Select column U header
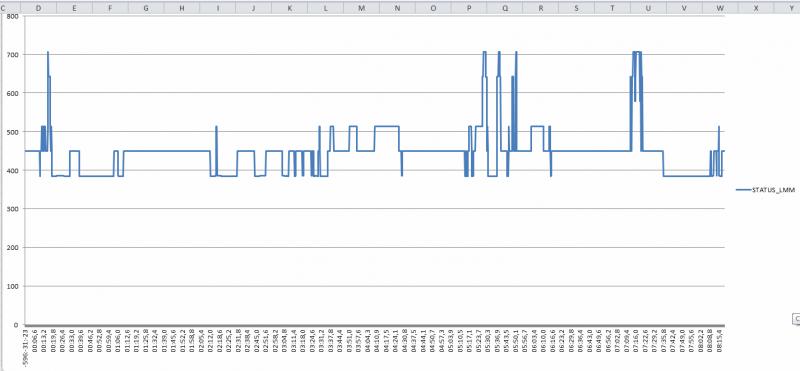Image resolution: width=800 pixels, height=371 pixels. (x=648, y=8)
